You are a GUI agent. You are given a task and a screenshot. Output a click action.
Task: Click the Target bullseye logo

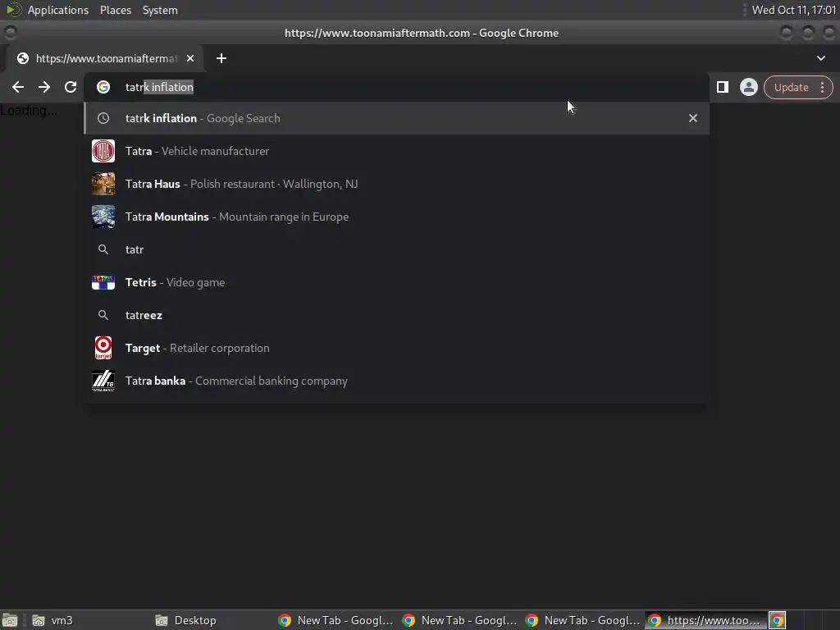[103, 348]
